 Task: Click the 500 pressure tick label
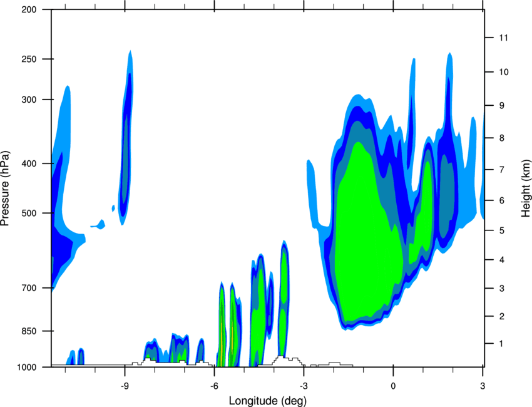click(29, 213)
